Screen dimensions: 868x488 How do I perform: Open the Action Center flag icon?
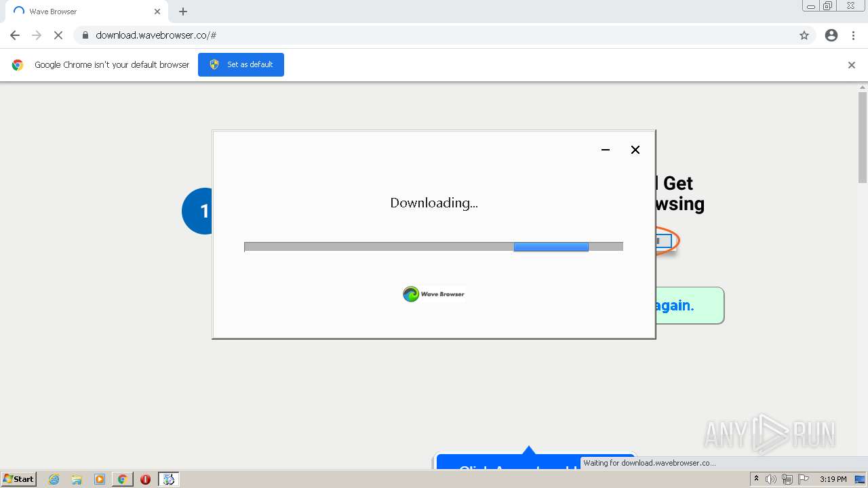point(804,479)
